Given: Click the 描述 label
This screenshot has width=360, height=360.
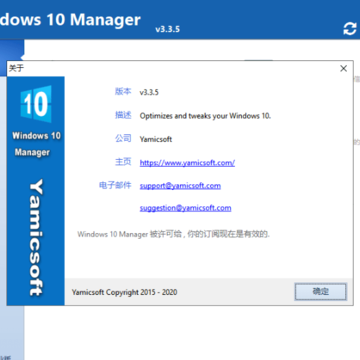Looking at the screenshot, I should (x=123, y=115).
